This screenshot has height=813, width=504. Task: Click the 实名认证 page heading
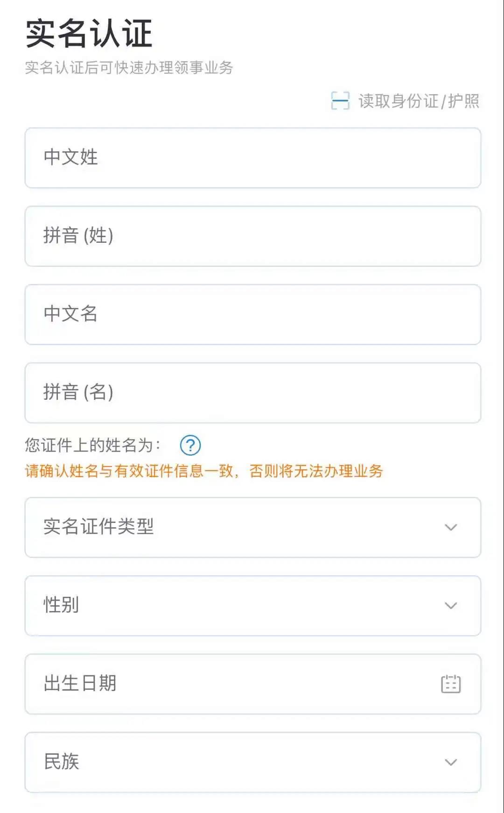pyautogui.click(x=89, y=33)
